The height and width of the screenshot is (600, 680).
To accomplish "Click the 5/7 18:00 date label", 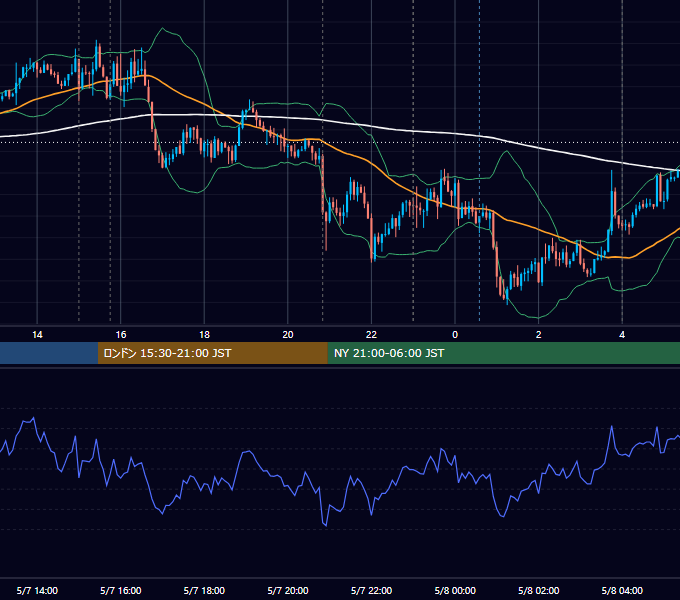I will click(204, 590).
